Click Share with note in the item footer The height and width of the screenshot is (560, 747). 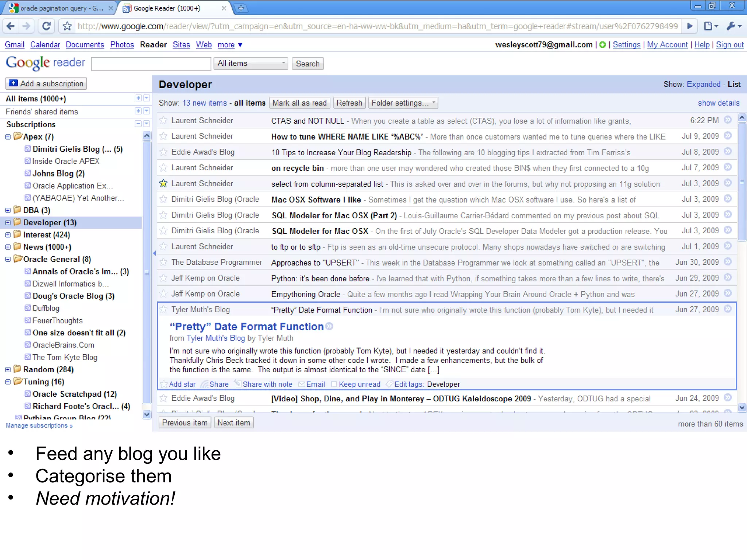pyautogui.click(x=263, y=384)
